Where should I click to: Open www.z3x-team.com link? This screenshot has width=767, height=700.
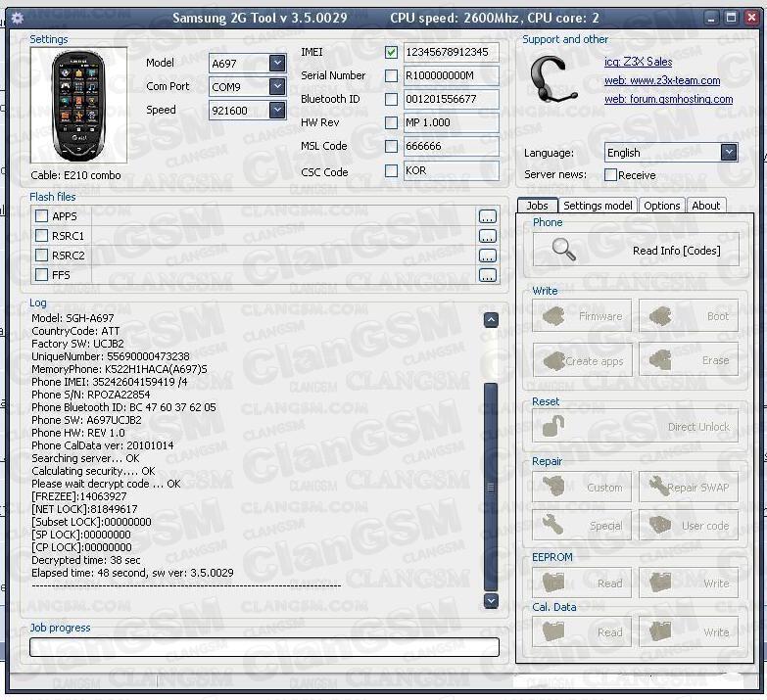point(662,80)
